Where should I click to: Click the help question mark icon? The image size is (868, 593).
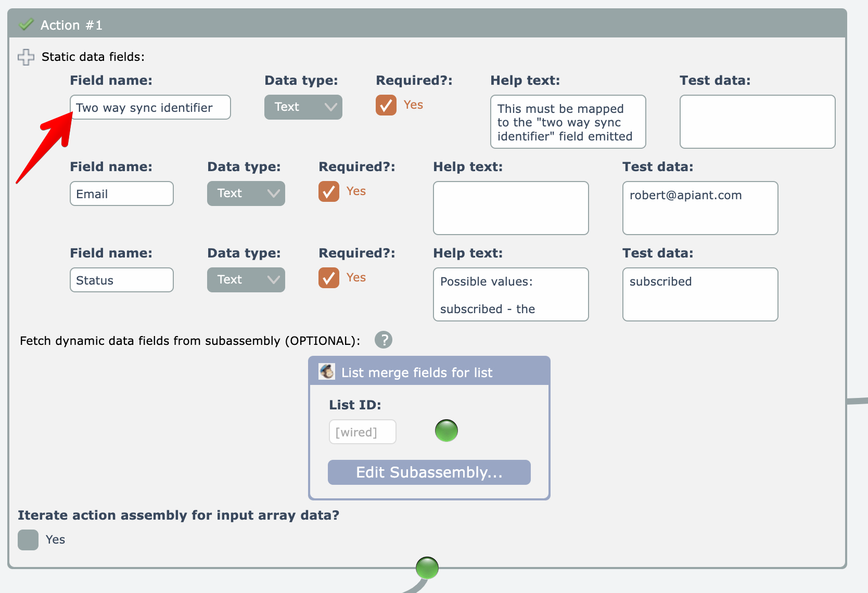pos(384,340)
